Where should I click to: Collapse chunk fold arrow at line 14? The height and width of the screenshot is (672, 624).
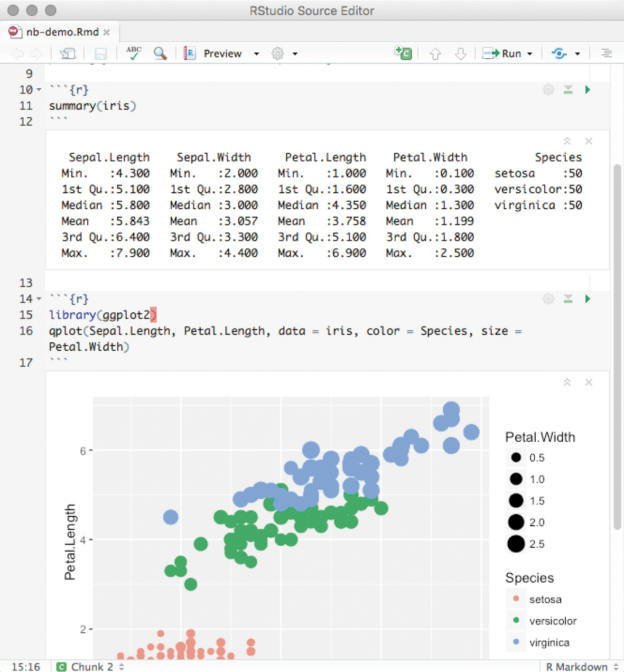(39, 300)
